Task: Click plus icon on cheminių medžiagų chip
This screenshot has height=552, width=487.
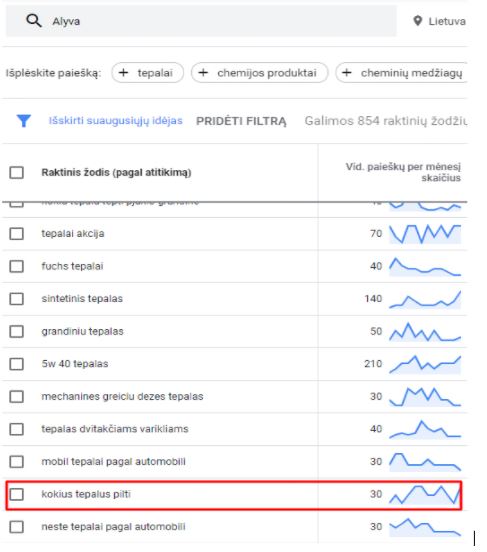Action: [347, 73]
